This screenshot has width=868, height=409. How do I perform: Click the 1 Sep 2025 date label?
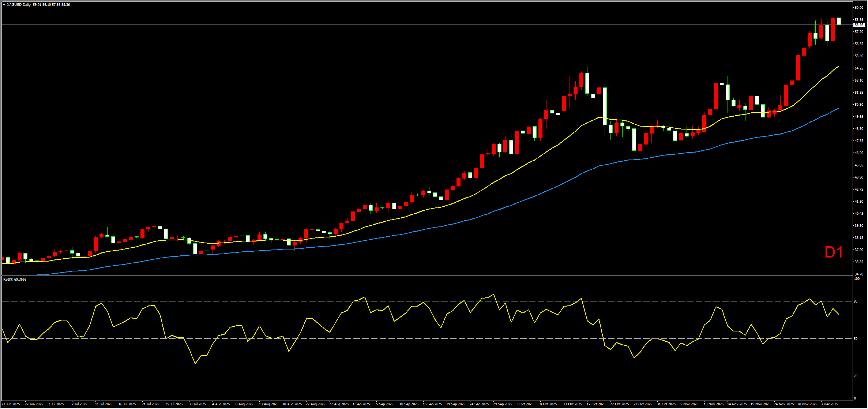coord(361,404)
